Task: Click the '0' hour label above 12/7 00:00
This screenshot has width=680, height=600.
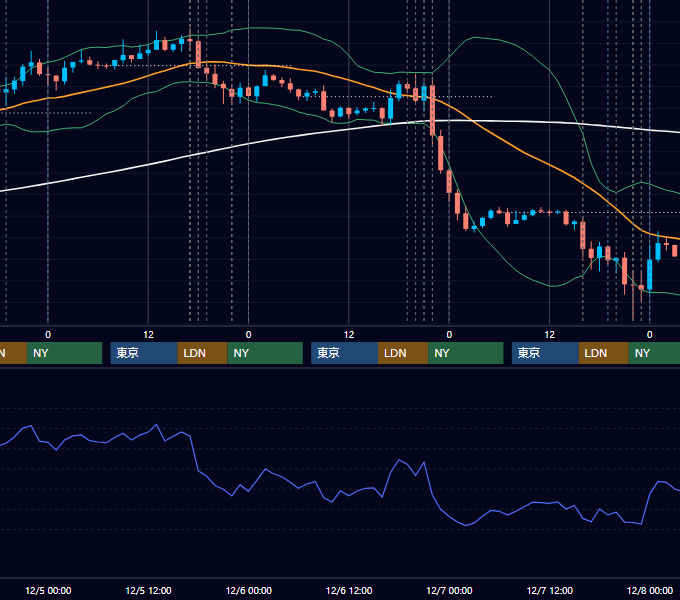Action: 449,335
